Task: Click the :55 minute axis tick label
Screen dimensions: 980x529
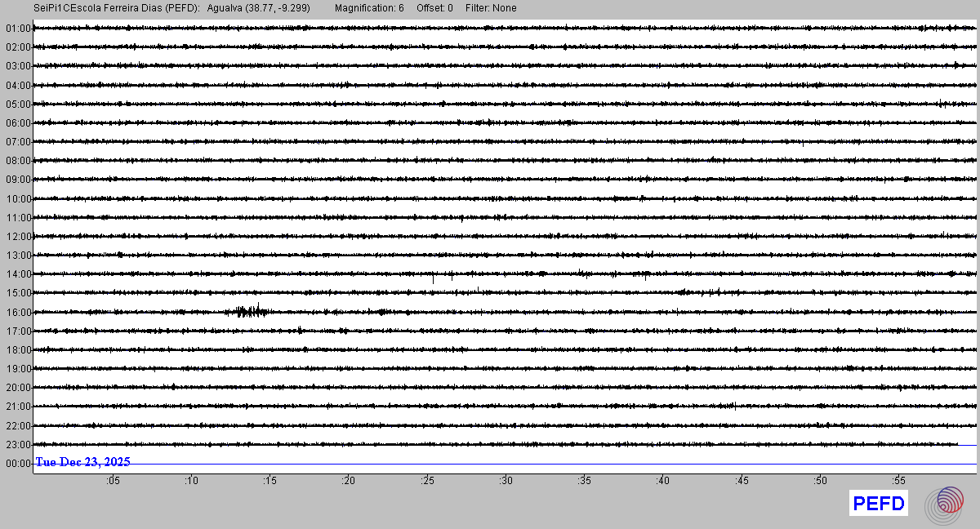Action: tap(898, 481)
